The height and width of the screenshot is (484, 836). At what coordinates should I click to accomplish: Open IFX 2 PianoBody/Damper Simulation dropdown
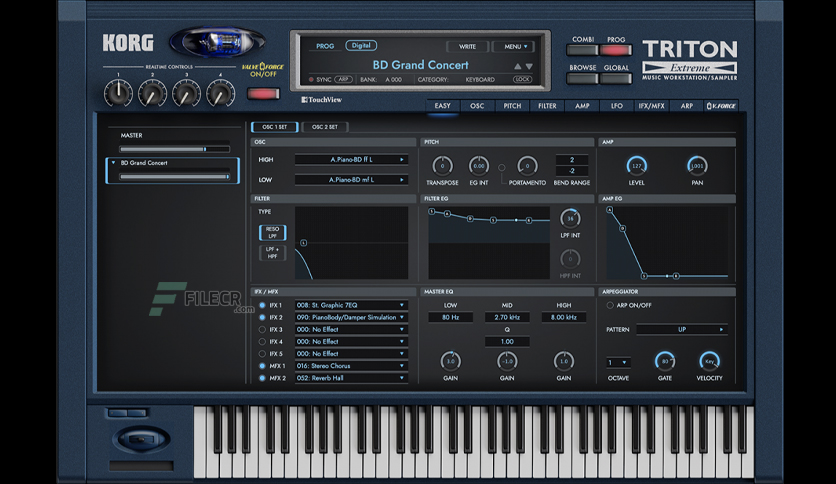click(x=351, y=317)
